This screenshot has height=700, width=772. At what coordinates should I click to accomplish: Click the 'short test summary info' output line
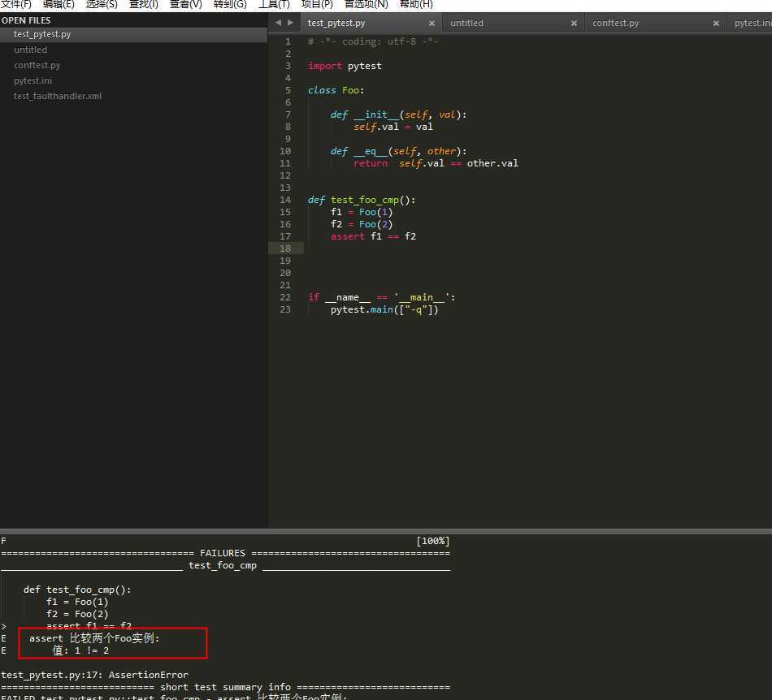(225, 687)
